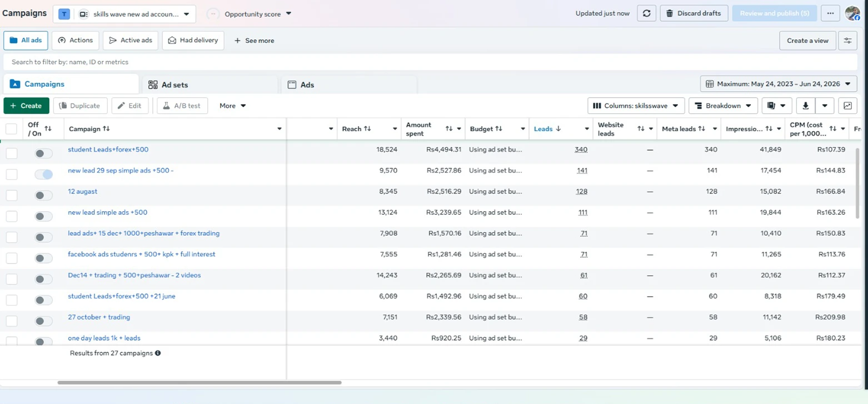Open Campaign column header menu arrow

279,129
